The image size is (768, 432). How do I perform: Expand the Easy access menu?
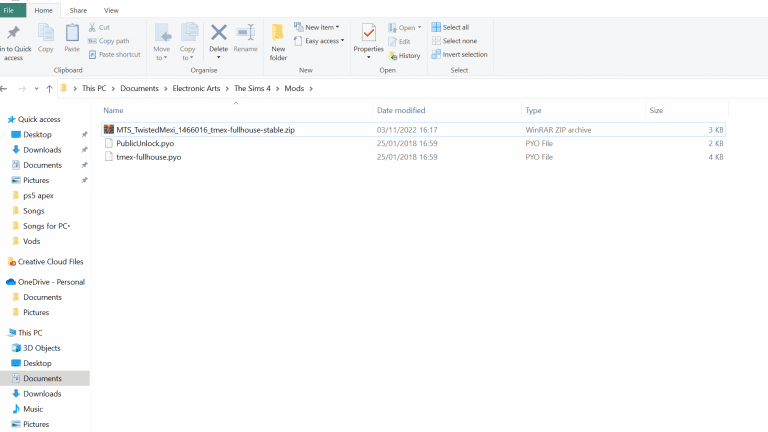tap(324, 41)
